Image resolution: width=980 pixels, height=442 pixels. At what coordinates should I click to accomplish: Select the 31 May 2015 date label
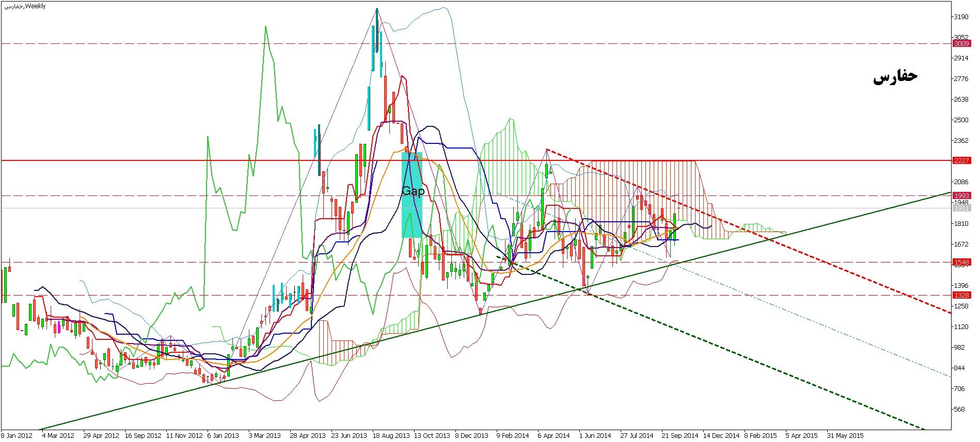[845, 435]
